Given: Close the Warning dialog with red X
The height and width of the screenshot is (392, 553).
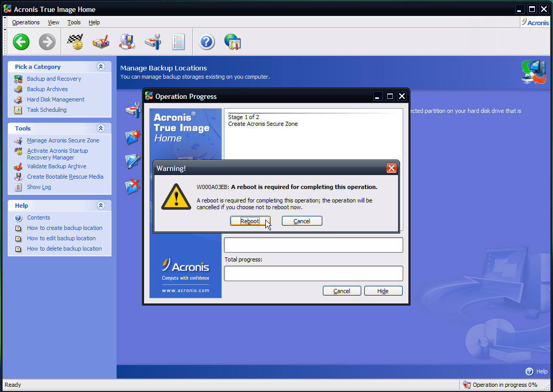Looking at the screenshot, I should pos(391,168).
